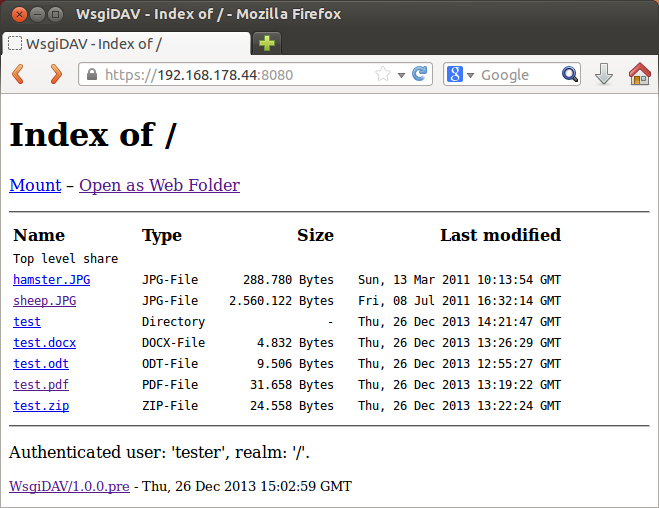This screenshot has height=508, width=659.
Task: Expand the URL history dropdown arrow
Action: [x=402, y=75]
